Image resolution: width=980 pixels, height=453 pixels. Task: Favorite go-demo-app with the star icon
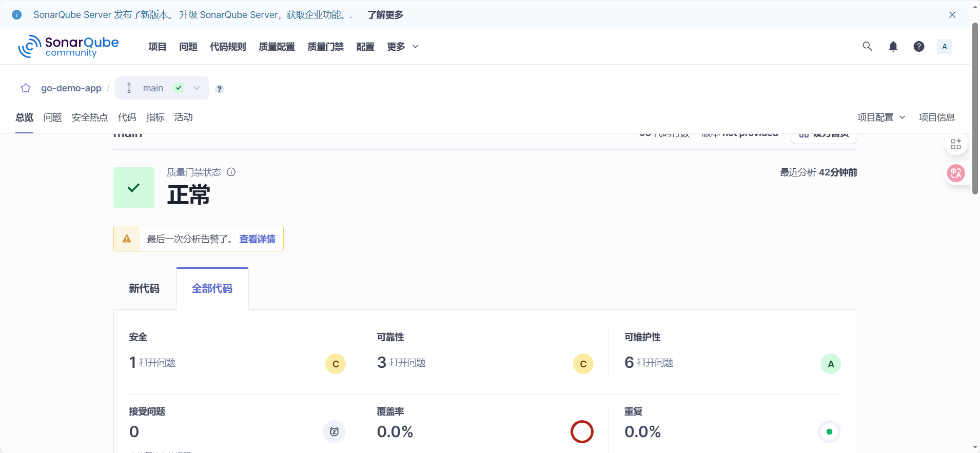click(26, 88)
